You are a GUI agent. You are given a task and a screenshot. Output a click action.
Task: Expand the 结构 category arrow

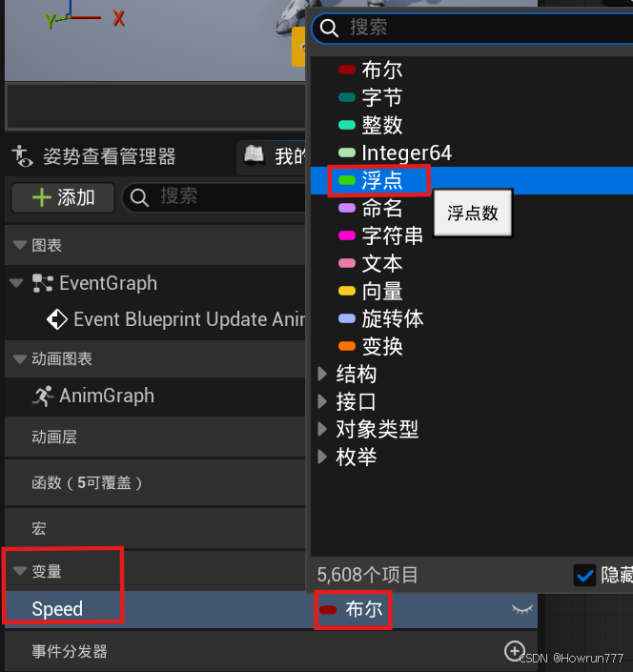[322, 374]
